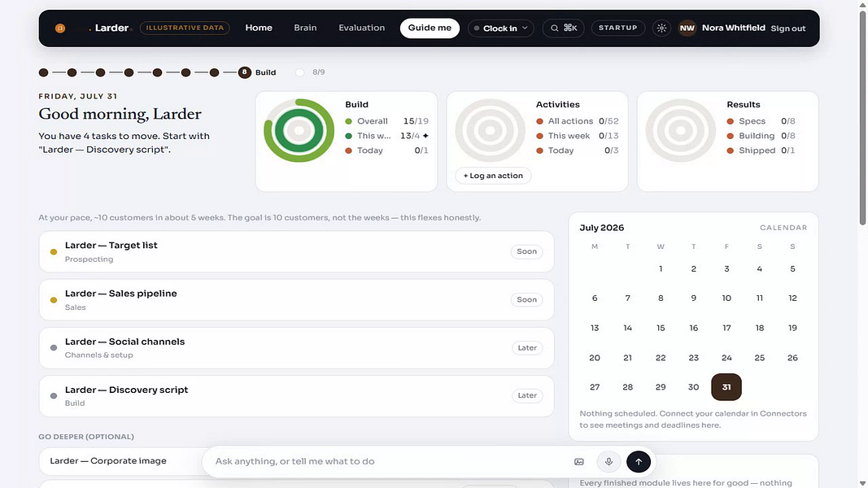
Task: Click Soon badge on Target list
Action: [x=526, y=251]
